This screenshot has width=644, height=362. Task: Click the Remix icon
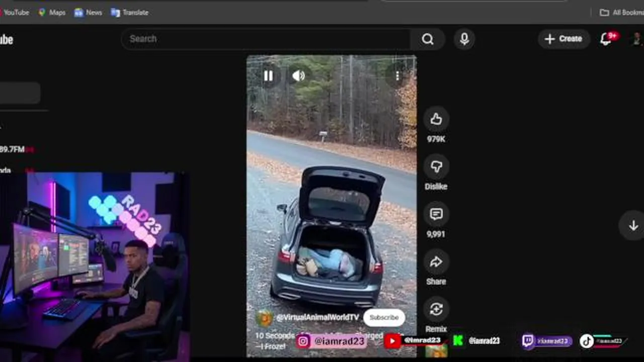436,310
